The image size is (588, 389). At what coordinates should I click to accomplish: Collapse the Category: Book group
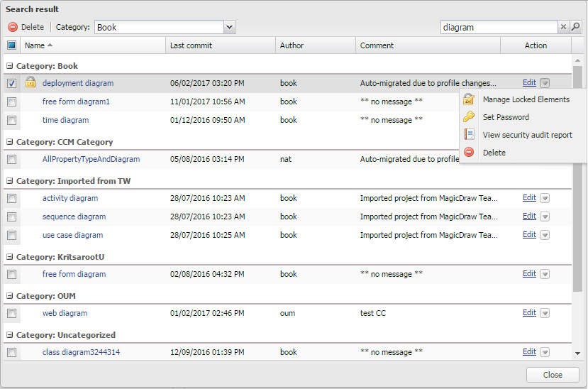click(10, 66)
